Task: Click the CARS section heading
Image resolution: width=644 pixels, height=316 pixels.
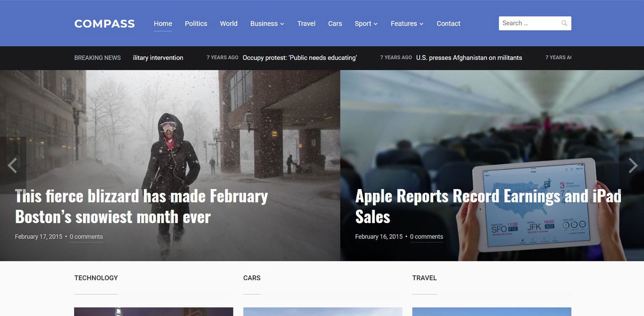Action: (252, 278)
